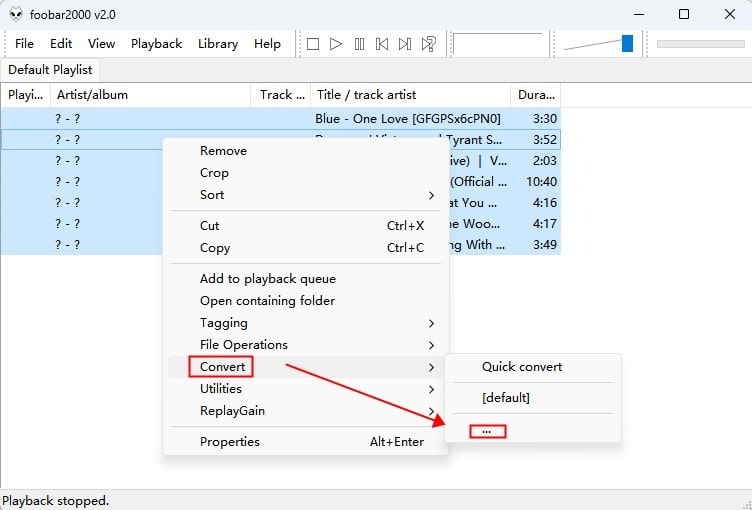Close the foobar2000 window
The image size is (752, 510).
(730, 14)
